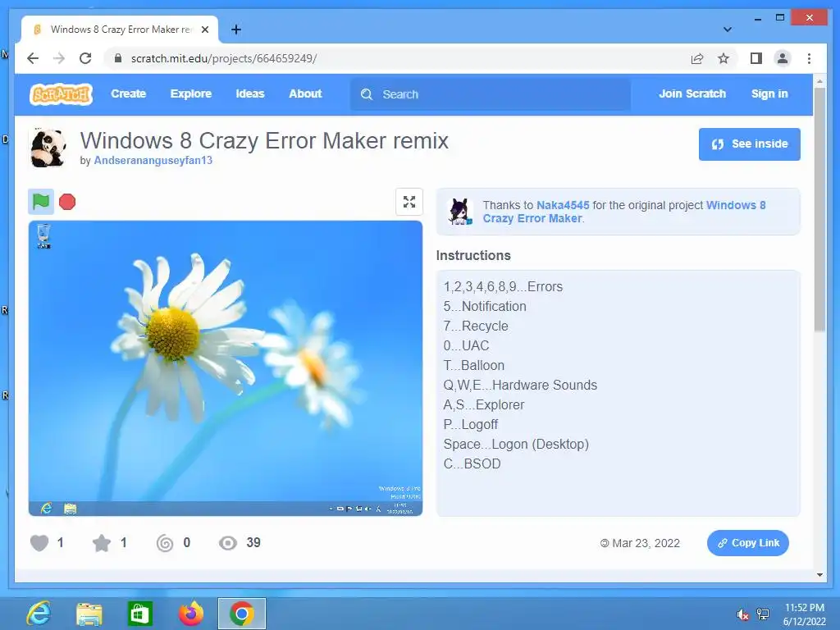Click the lock site info icon

(x=118, y=58)
